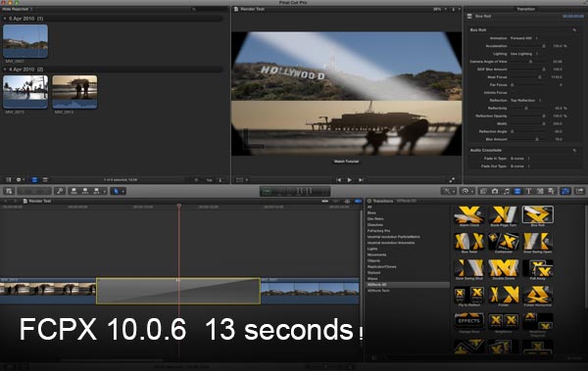The image size is (588, 371).
Task: Toggle audio skimming in timeline
Action: coord(336,202)
